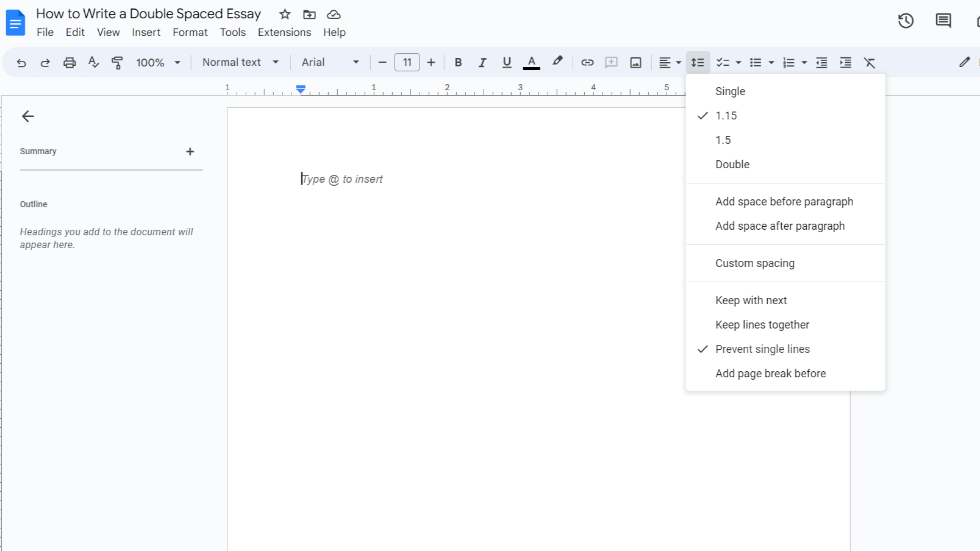
Task: Add a comment using the comment icon
Action: coord(611,62)
